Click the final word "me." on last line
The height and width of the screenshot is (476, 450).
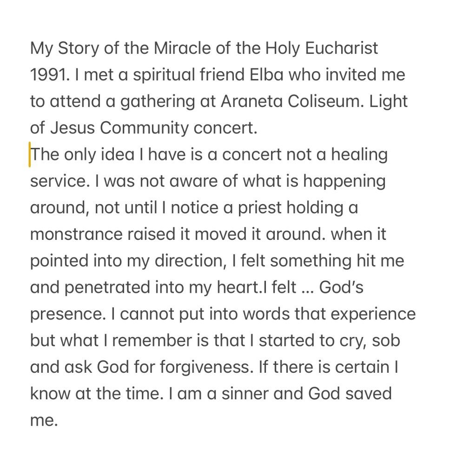[x=44, y=421]
